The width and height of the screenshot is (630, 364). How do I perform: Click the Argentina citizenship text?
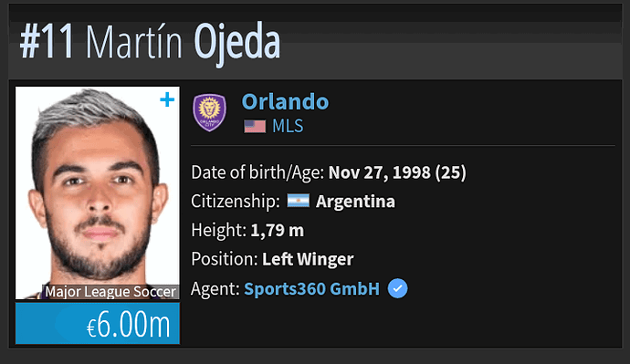click(355, 201)
